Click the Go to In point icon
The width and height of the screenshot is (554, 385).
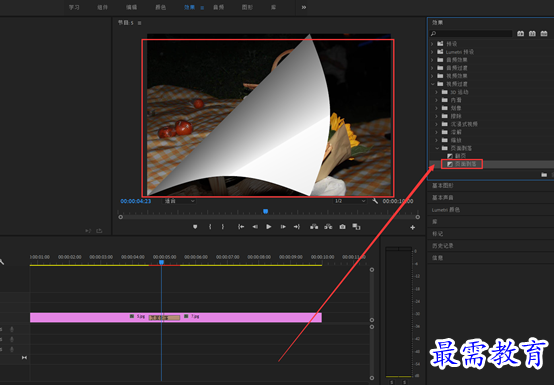coord(241,227)
